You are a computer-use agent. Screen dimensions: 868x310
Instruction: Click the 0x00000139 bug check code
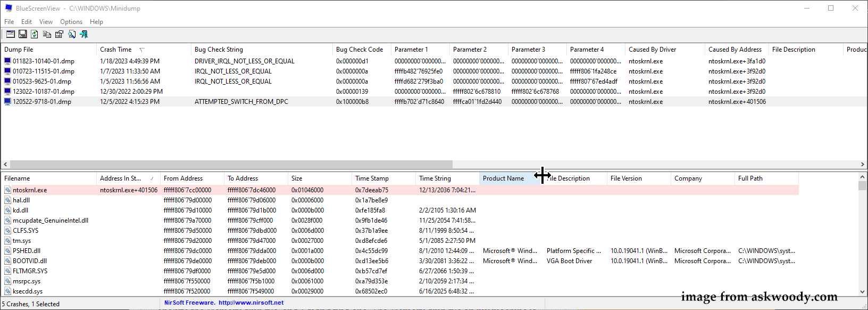coord(352,92)
